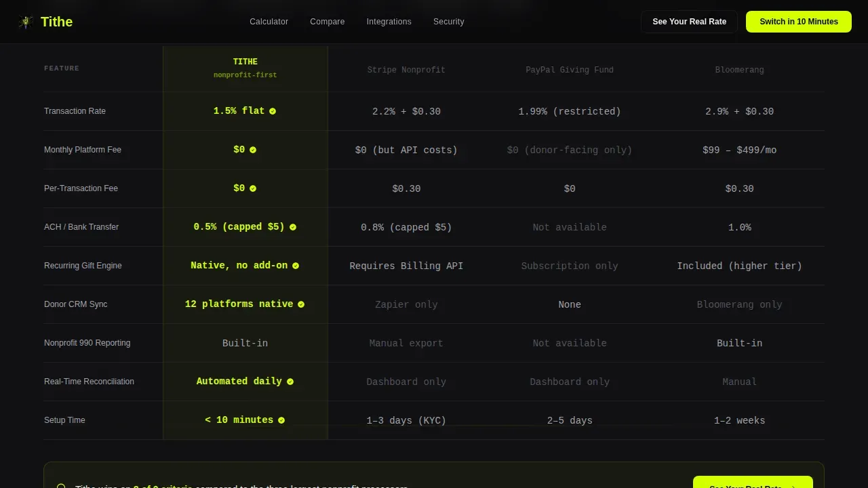Screen dimensions: 868x488
Task: Click Not available in ACH / Bank Transfer row
Action: tap(570, 228)
